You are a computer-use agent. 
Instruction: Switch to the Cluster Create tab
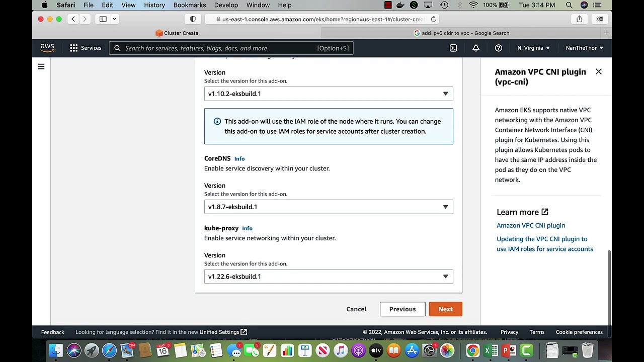[177, 33]
